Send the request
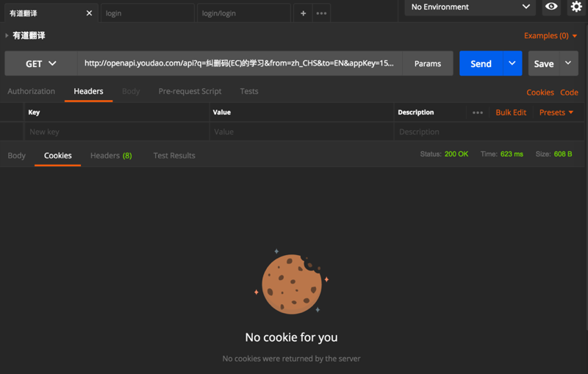 point(481,63)
